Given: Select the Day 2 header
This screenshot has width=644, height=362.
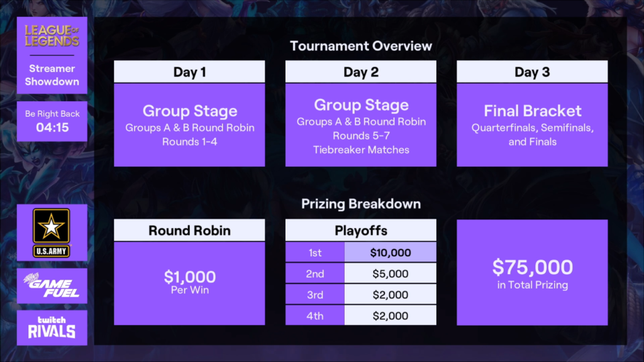Looking at the screenshot, I should click(361, 72).
